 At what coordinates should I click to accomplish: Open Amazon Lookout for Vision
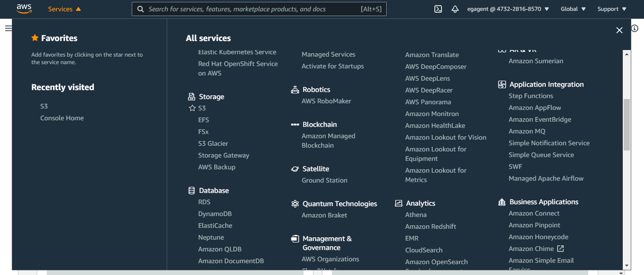click(x=446, y=137)
